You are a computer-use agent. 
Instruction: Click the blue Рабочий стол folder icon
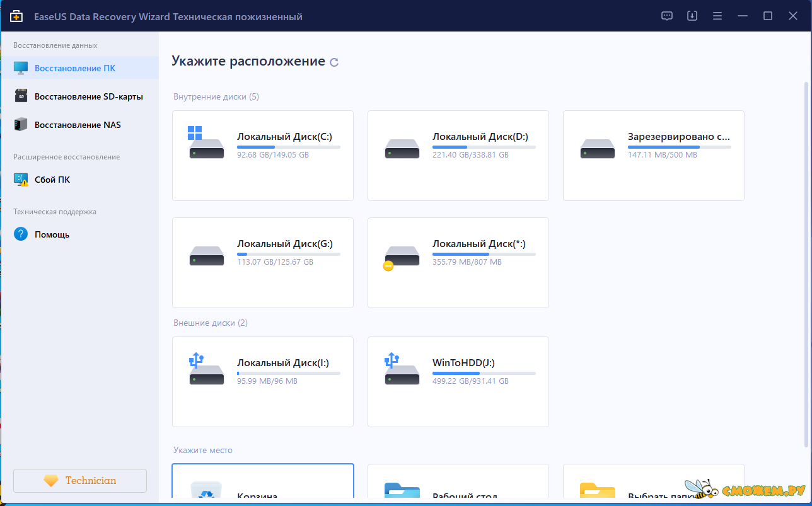pos(402,490)
